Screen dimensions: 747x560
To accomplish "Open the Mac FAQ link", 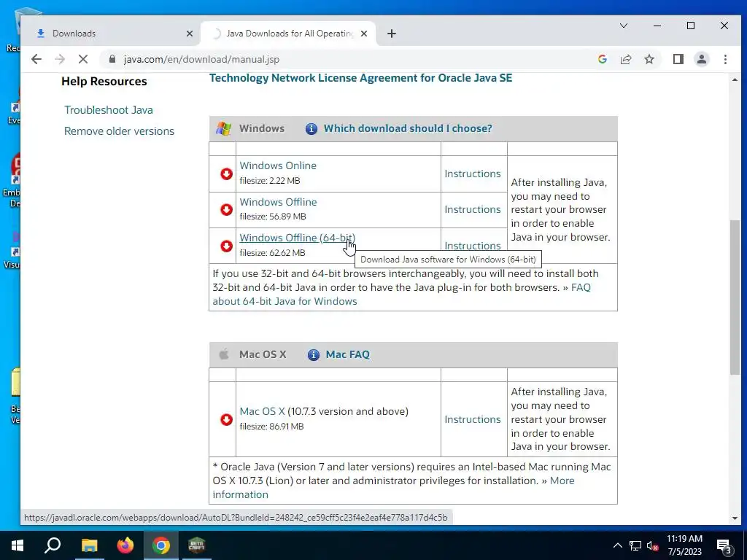I will click(347, 355).
